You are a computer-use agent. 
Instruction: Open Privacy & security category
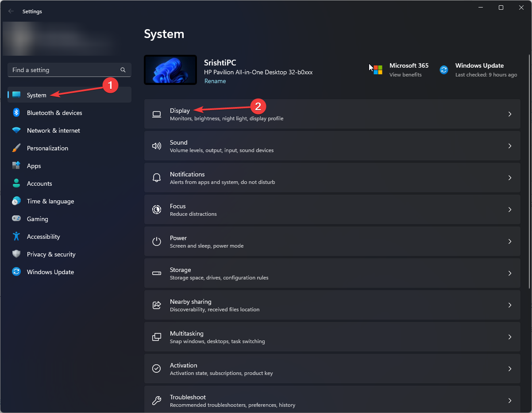point(69,254)
